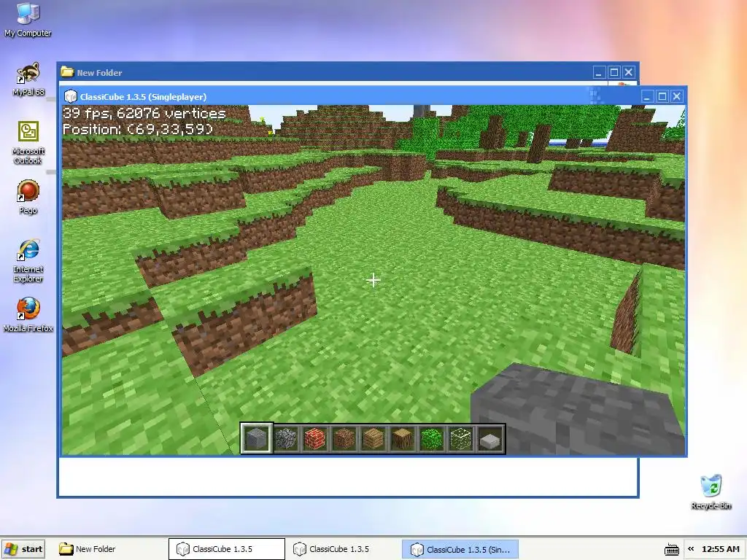This screenshot has height=560, width=747.
Task: Switch to first ClassiCube 1.3.5 taskbar button
Action: 227,549
